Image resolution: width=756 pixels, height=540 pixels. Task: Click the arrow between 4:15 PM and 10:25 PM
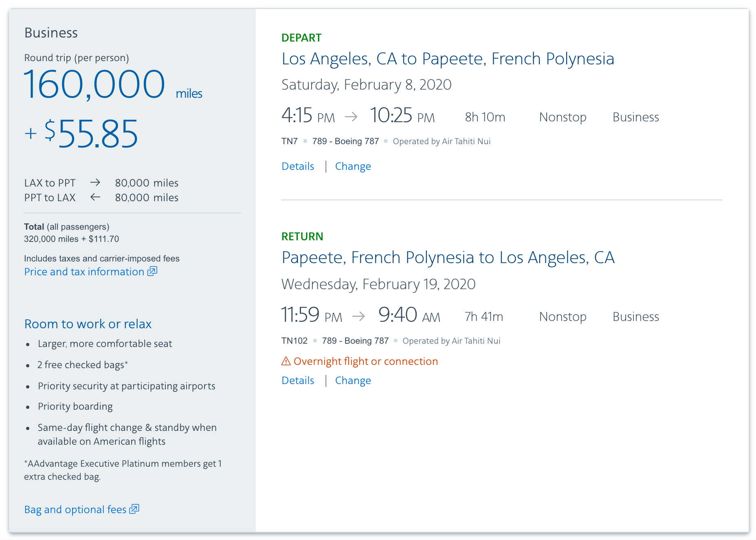point(351,117)
